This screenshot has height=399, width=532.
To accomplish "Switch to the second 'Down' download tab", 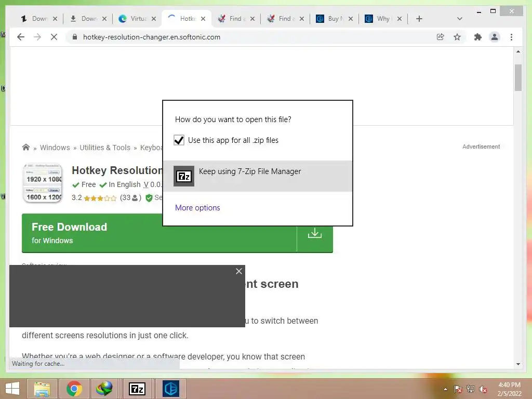I will (x=85, y=19).
